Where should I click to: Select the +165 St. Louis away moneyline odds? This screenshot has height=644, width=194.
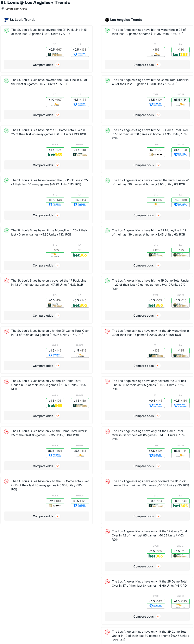55,250
